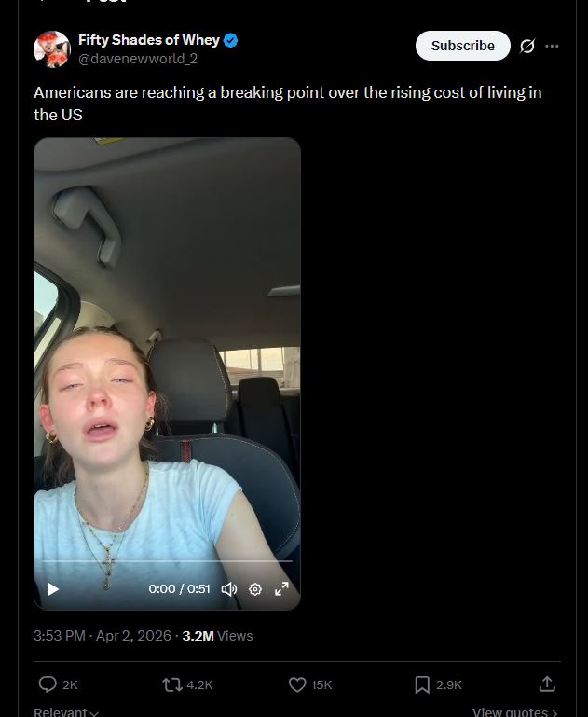Bookmark this post
Viewport: 588px width, 717px height.
point(422,684)
